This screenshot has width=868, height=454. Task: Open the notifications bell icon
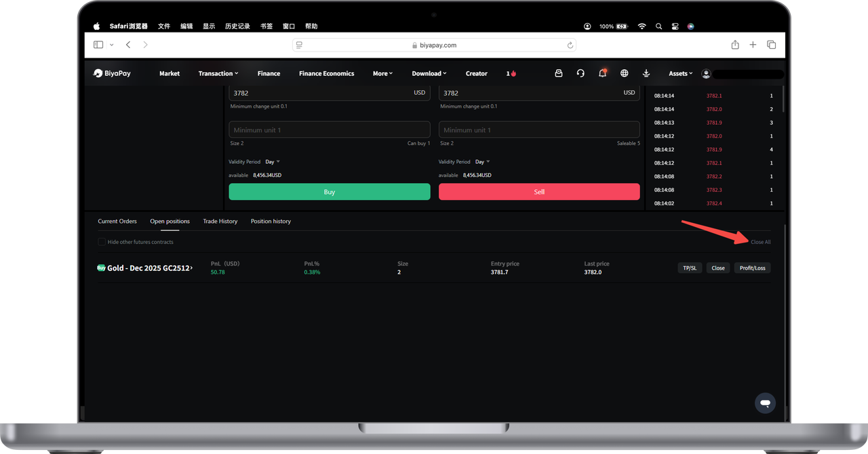602,73
